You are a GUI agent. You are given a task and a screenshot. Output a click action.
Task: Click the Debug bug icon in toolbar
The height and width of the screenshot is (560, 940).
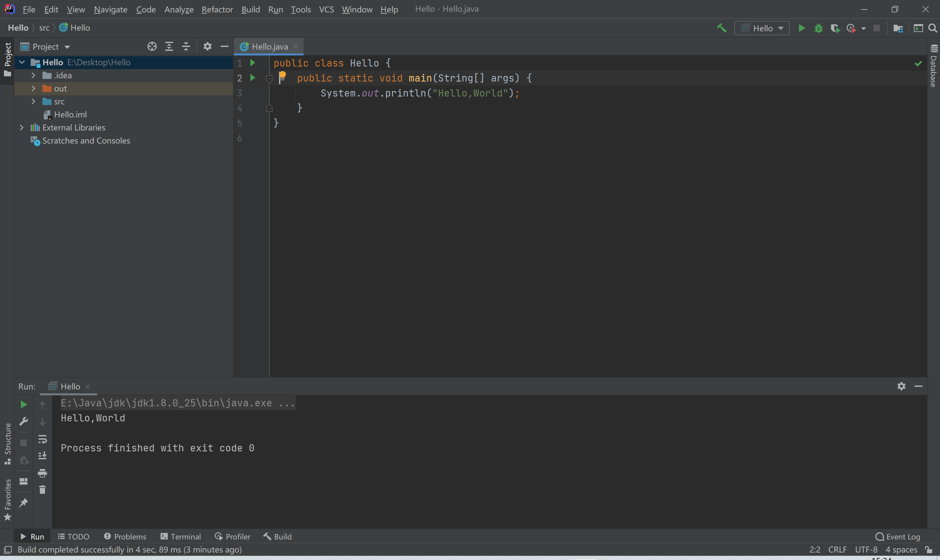pyautogui.click(x=818, y=28)
